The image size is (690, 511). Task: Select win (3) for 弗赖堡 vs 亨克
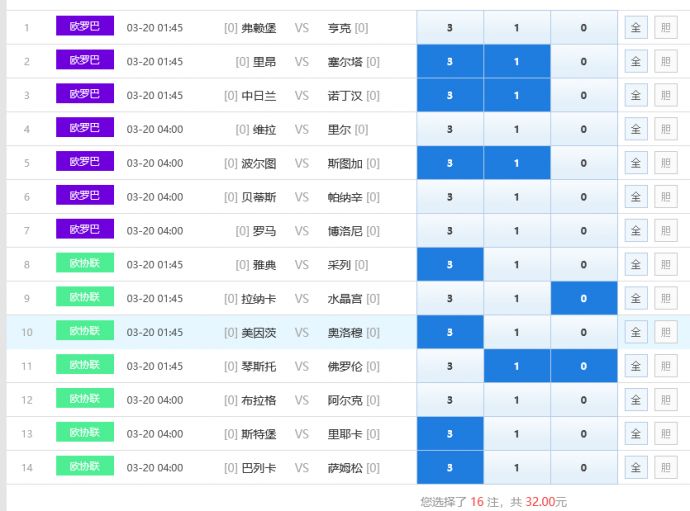pos(450,28)
